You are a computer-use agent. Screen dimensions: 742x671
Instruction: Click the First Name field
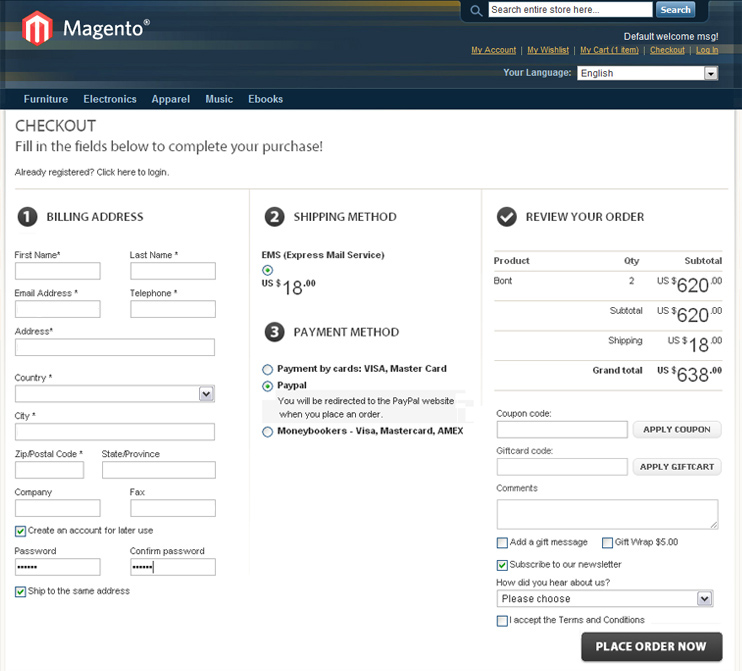click(58, 271)
